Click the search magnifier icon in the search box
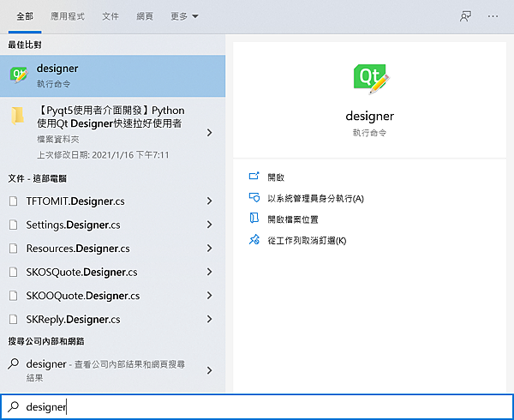This screenshot has width=514, height=420. pos(13,407)
